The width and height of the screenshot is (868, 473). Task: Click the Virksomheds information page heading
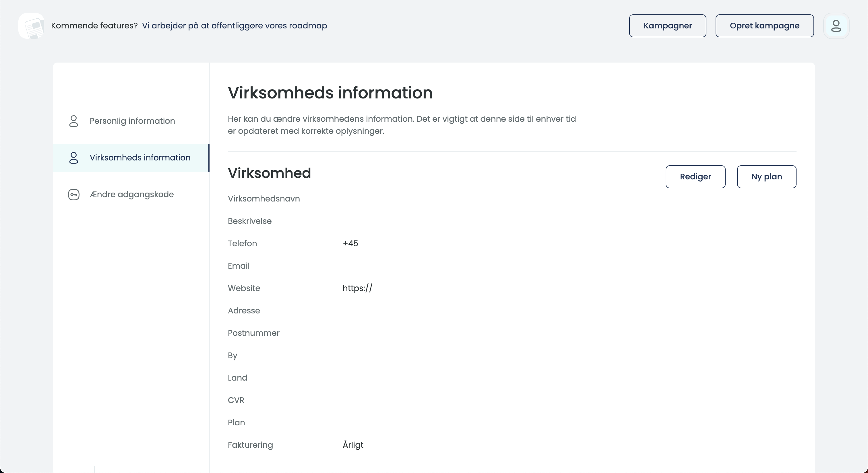[x=330, y=93]
